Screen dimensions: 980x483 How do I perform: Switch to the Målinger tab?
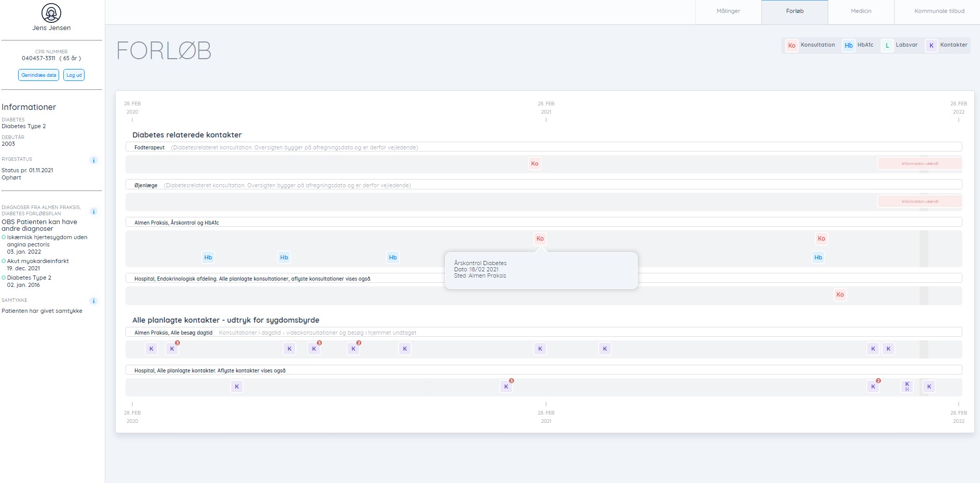pos(728,11)
